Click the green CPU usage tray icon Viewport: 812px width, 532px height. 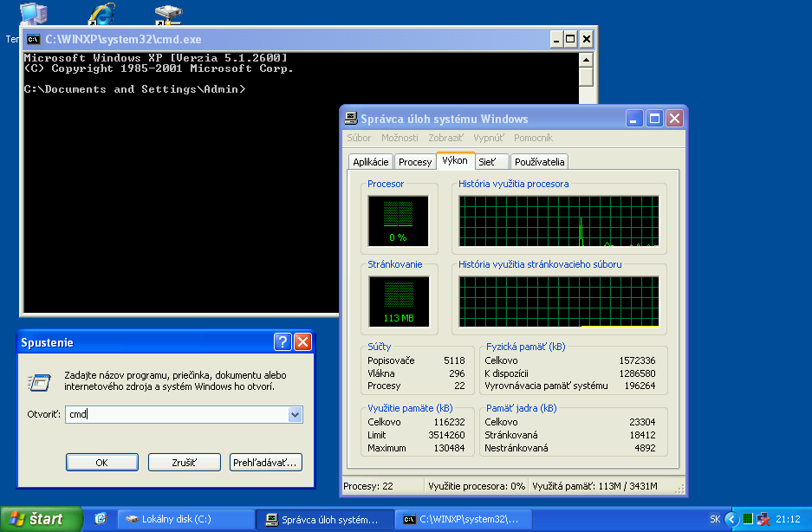(748, 519)
